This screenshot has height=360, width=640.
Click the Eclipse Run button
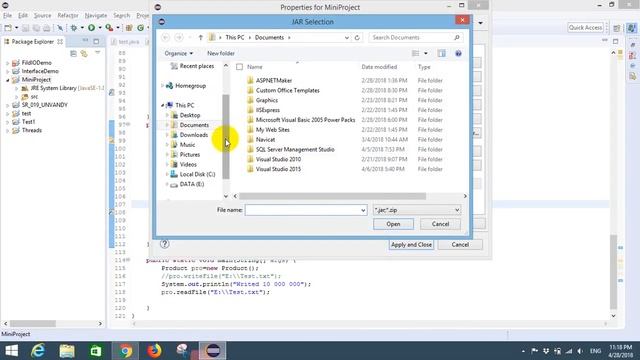pos(91,28)
